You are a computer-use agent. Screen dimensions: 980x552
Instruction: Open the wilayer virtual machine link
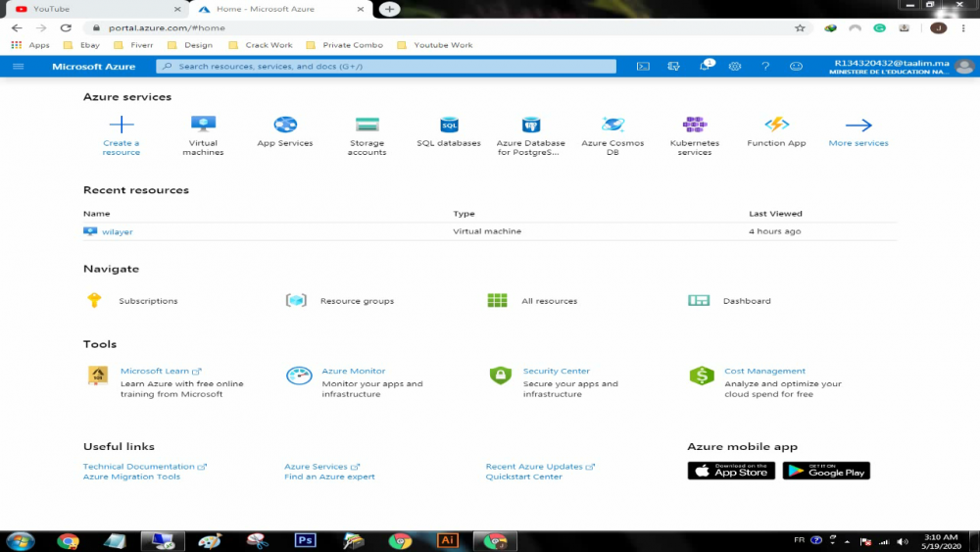click(117, 231)
